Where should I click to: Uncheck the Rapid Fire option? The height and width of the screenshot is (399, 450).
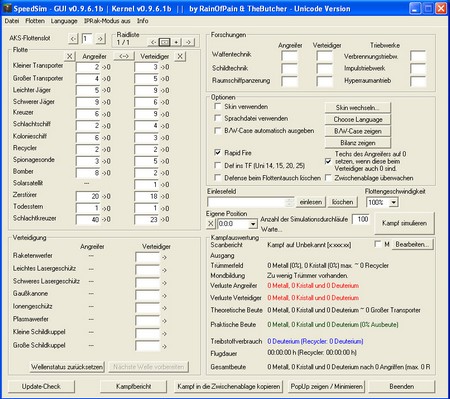(218, 153)
